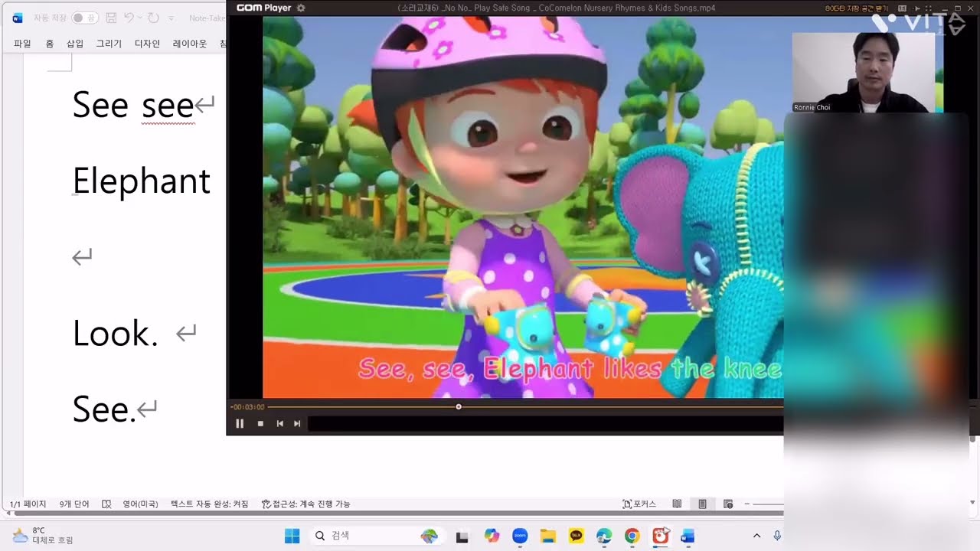980x551 pixels.
Task: Click the GOM Player logo
Action: pyautogui.click(x=263, y=8)
